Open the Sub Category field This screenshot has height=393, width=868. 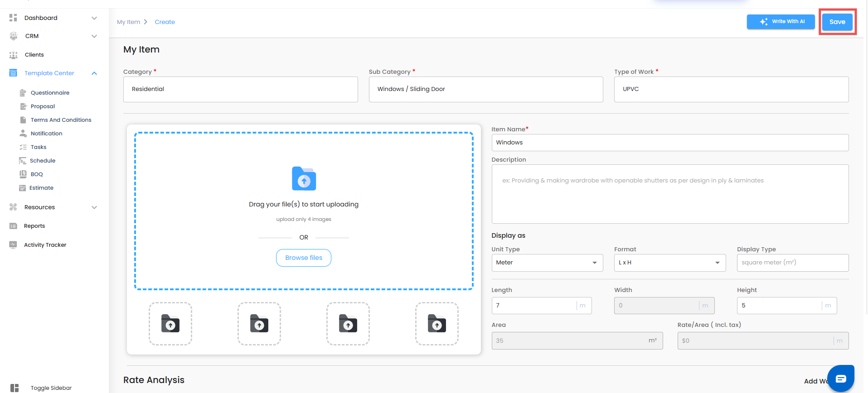(486, 89)
